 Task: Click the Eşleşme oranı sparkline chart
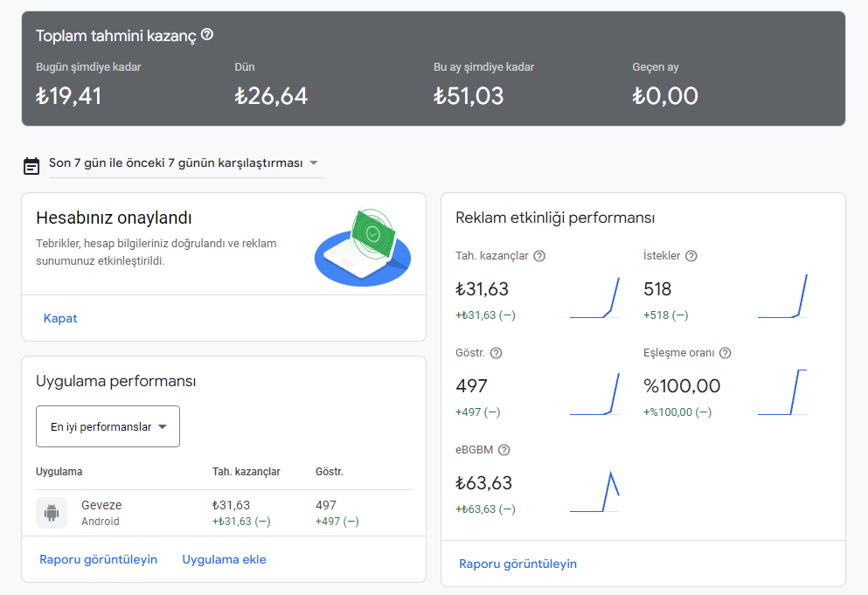tap(782, 392)
